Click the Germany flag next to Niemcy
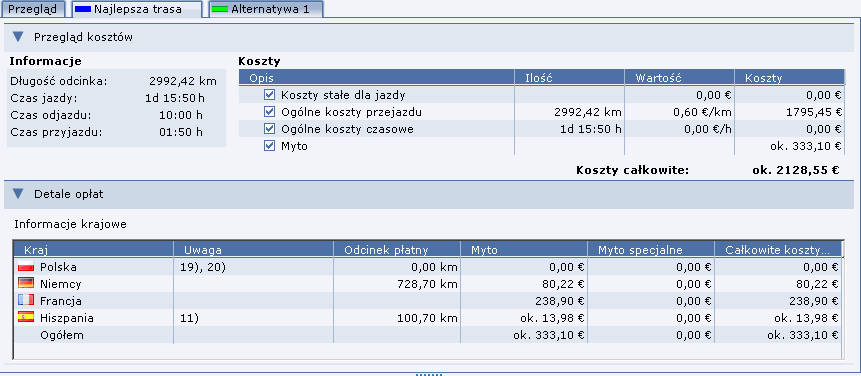 click(26, 284)
